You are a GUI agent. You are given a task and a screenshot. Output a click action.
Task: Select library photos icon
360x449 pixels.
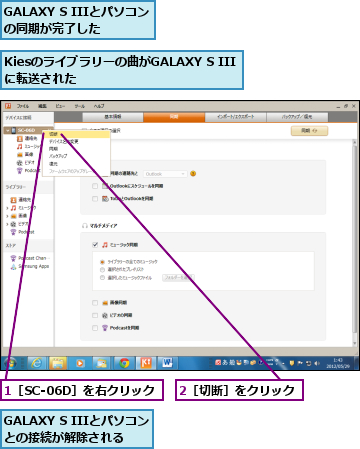coord(13,216)
